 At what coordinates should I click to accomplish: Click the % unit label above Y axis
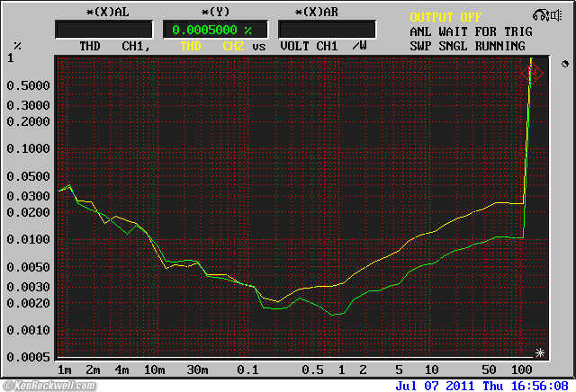click(17, 46)
